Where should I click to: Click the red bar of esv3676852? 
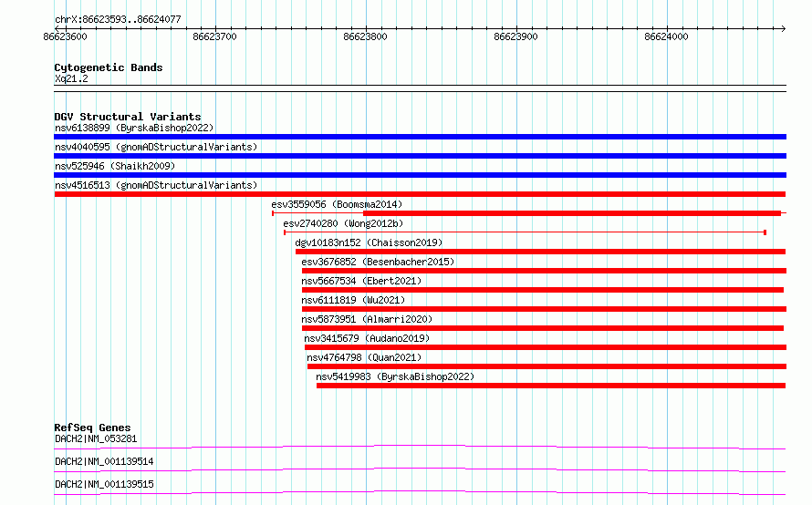tap(545, 271)
